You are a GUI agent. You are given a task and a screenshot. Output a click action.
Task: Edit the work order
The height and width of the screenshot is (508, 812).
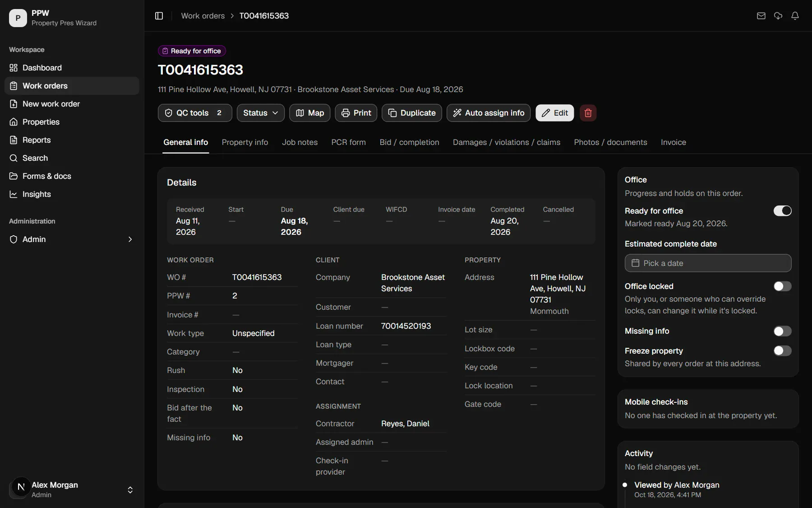click(554, 113)
